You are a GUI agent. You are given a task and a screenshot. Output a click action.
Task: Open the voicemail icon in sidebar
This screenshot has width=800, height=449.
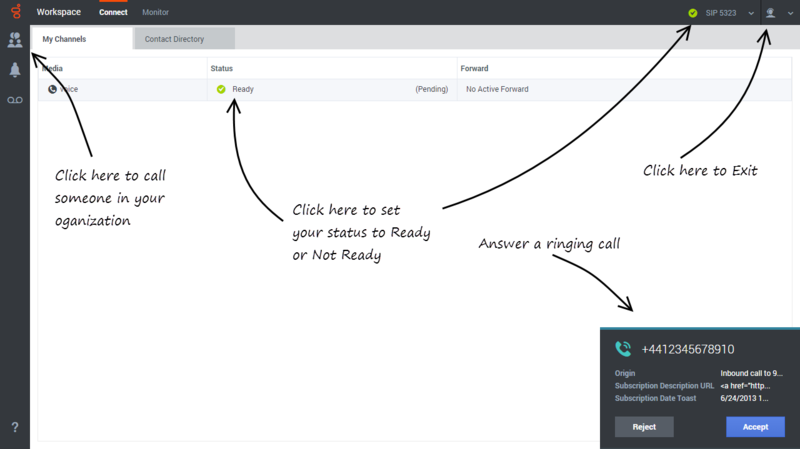click(x=15, y=100)
